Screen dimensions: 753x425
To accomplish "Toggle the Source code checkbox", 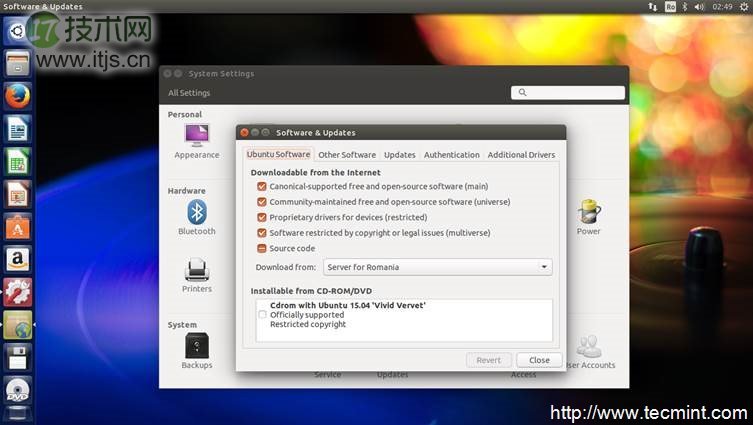I will click(x=262, y=248).
